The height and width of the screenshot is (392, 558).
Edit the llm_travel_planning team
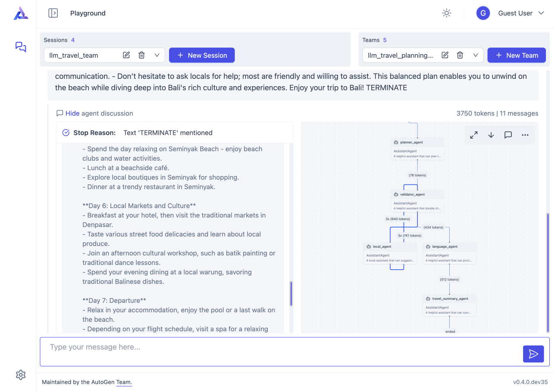point(445,55)
